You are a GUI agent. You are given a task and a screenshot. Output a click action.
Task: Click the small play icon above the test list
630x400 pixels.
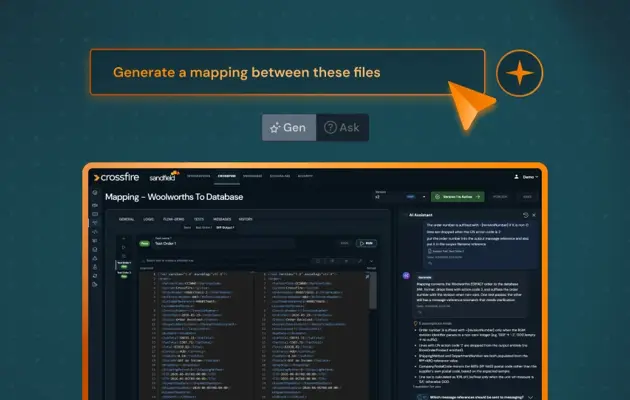(124, 247)
